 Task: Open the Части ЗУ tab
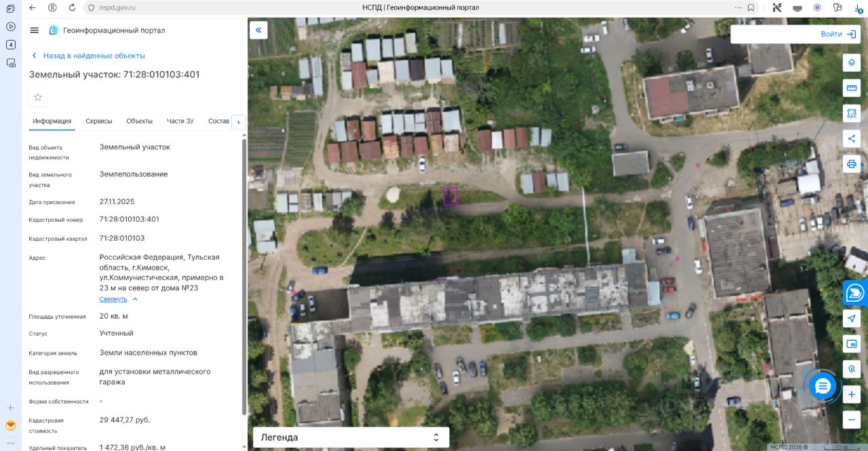pyautogui.click(x=180, y=121)
